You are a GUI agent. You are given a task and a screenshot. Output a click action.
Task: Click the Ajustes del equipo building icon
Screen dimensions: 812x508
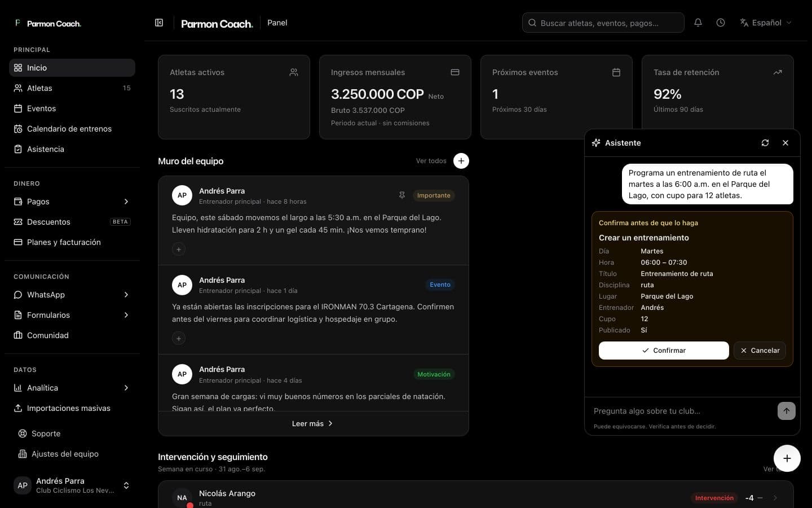click(23, 454)
